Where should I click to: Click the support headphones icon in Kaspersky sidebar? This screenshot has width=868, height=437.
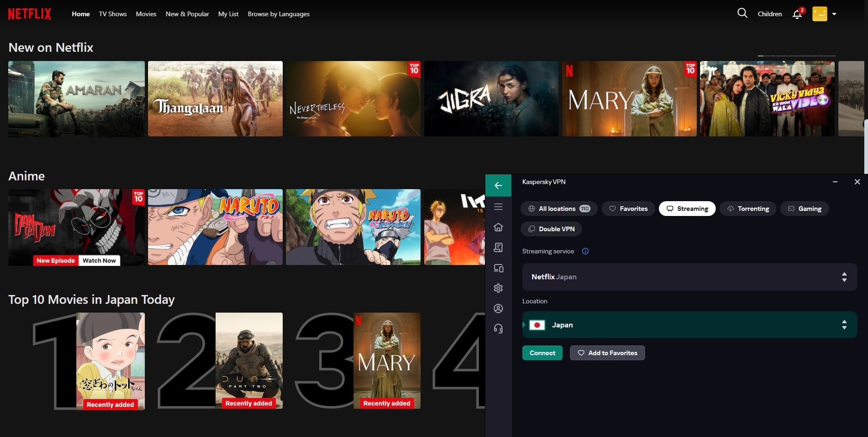498,329
